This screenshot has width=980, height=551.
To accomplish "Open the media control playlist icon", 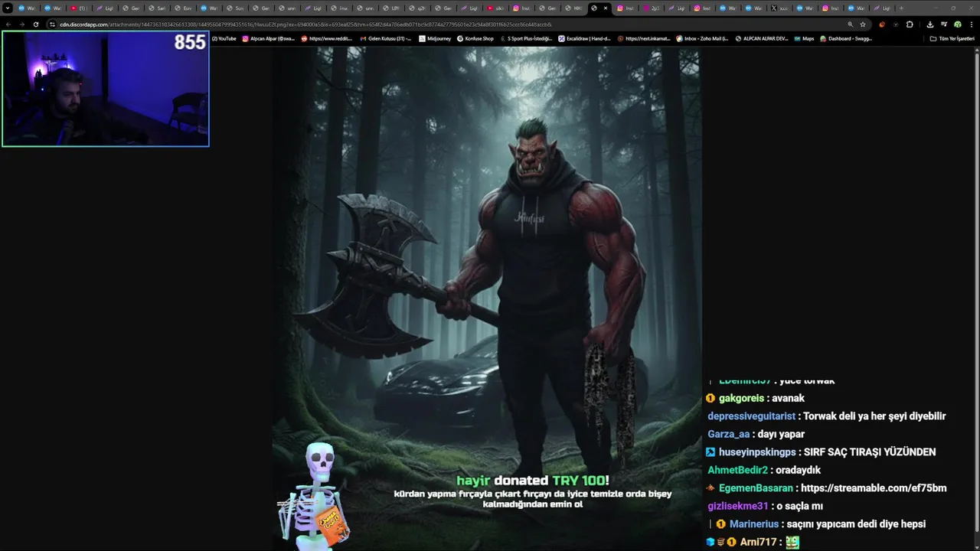I will [944, 24].
